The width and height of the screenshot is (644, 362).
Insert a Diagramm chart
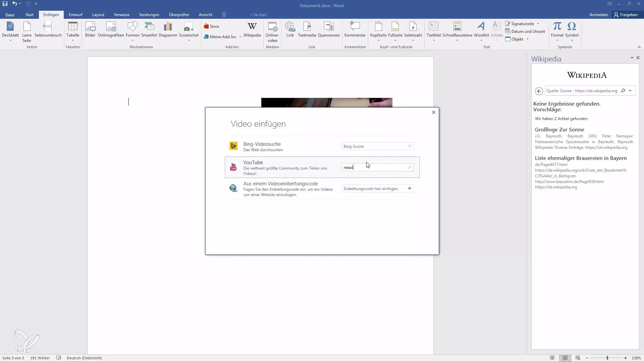(x=168, y=29)
